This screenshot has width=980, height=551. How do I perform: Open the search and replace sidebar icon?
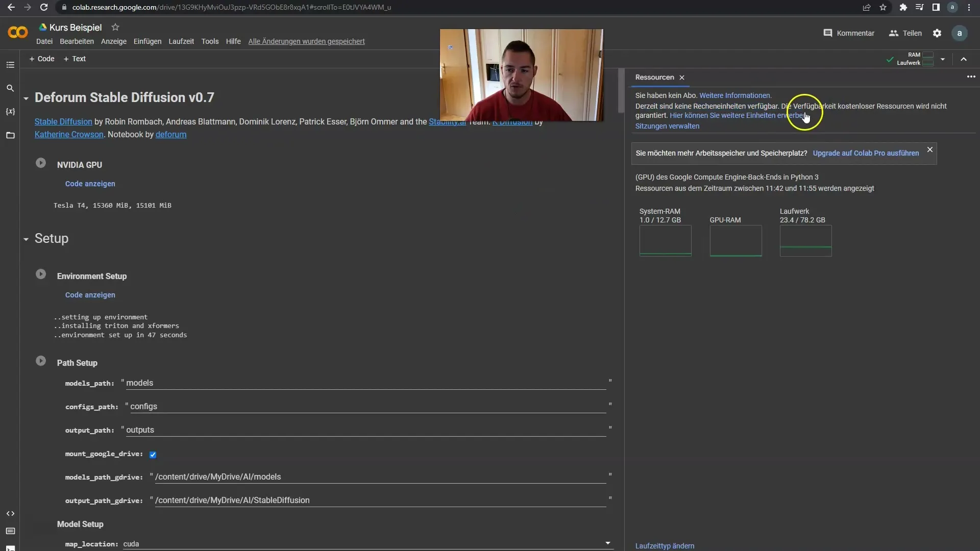10,88
